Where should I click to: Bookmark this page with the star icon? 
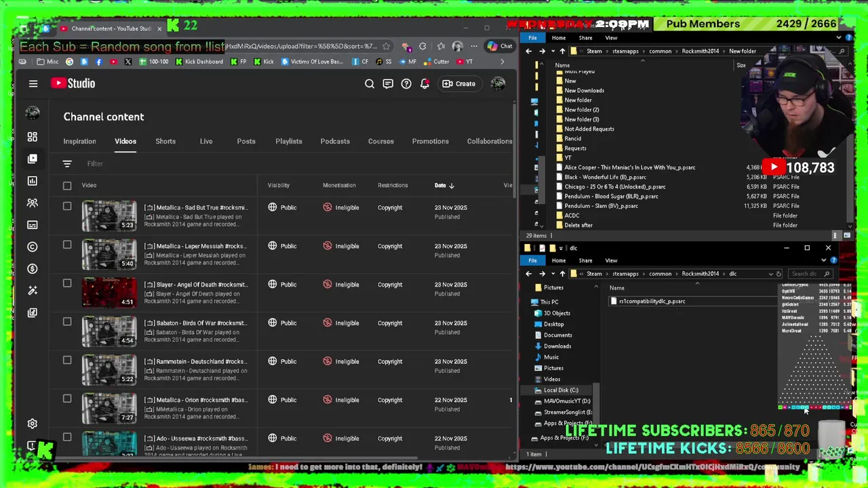pos(386,46)
